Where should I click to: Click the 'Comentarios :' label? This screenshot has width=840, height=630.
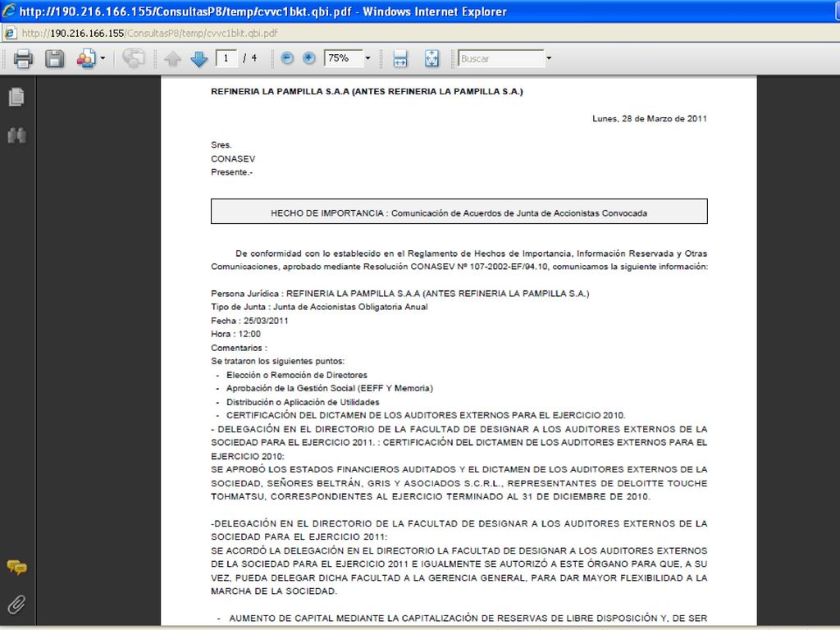click(x=239, y=348)
